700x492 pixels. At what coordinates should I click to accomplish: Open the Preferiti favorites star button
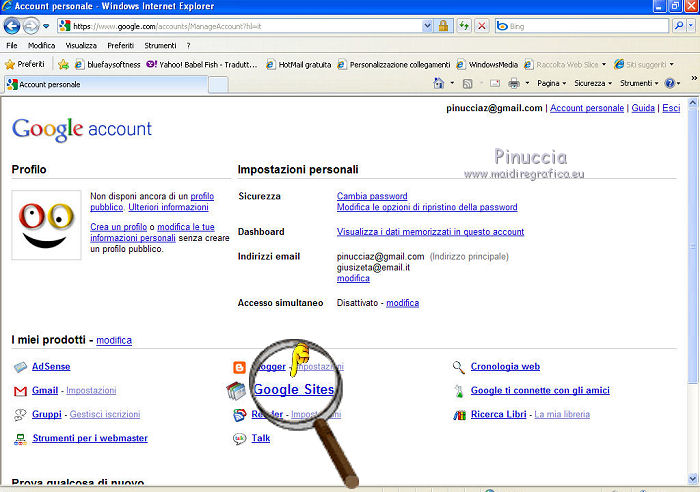click(x=25, y=64)
